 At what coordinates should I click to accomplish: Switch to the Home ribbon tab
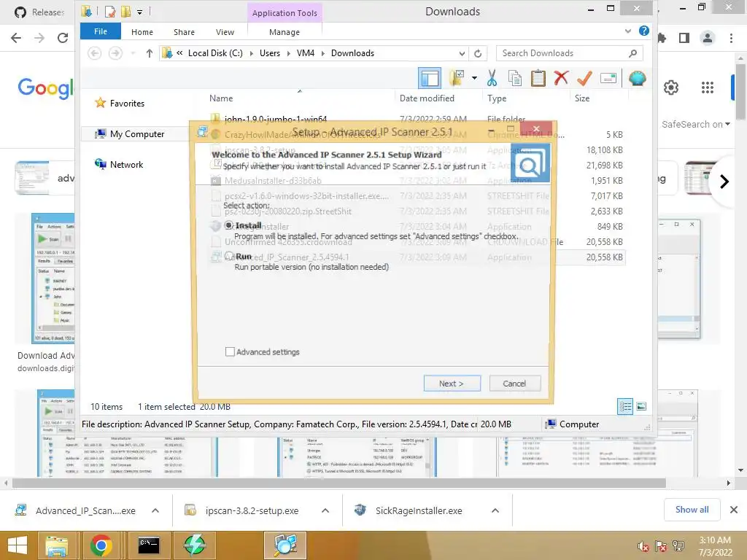[x=142, y=32]
